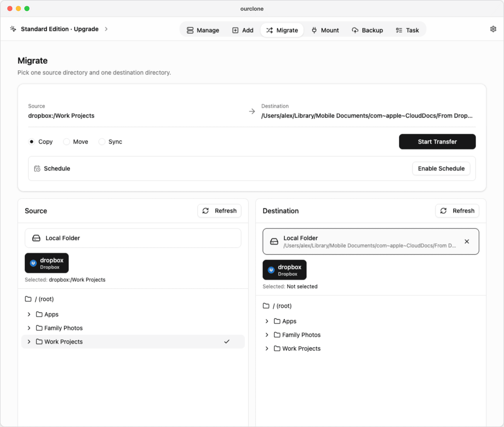Select Source / (root) folder row
This screenshot has height=427, width=504.
(133, 299)
